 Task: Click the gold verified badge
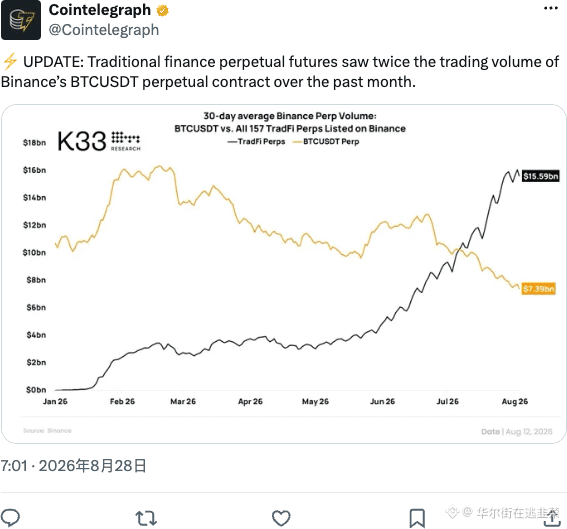(162, 10)
